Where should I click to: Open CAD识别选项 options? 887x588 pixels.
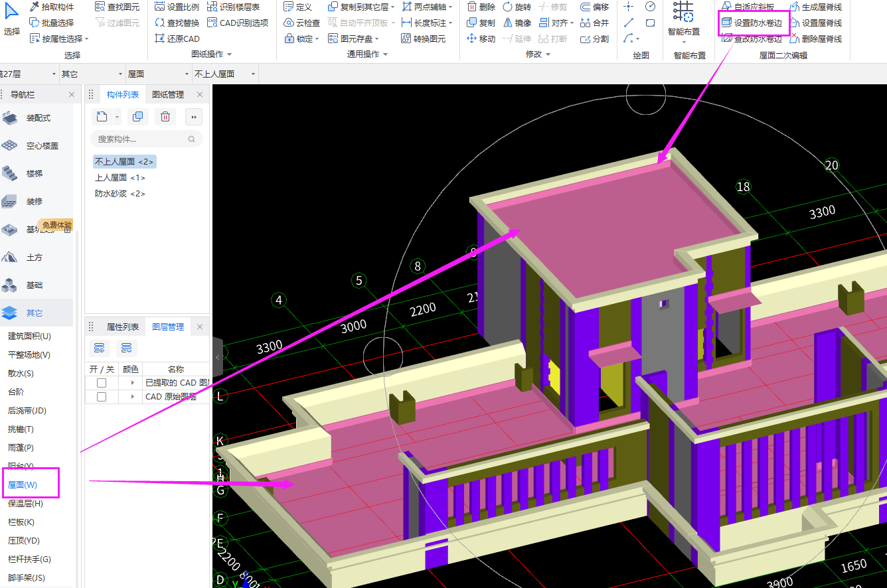pyautogui.click(x=238, y=23)
